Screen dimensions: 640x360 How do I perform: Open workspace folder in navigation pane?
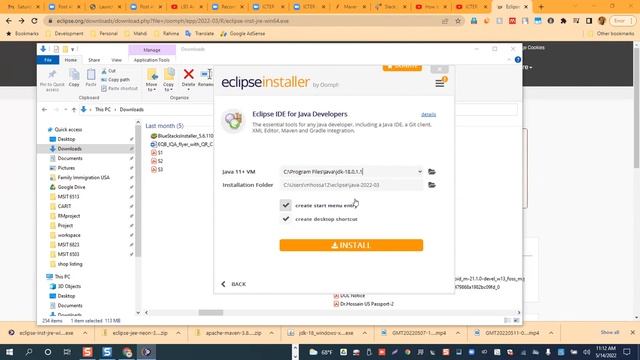pos(69,235)
